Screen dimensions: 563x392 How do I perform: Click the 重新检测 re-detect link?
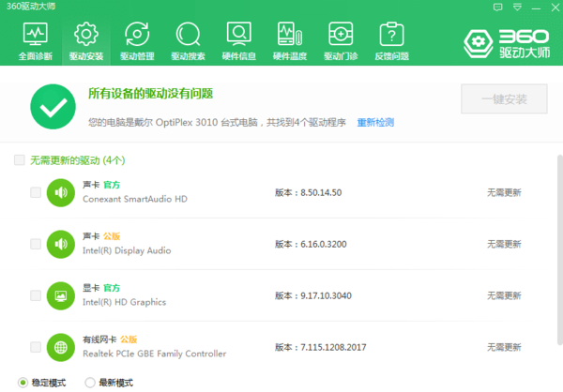click(375, 123)
